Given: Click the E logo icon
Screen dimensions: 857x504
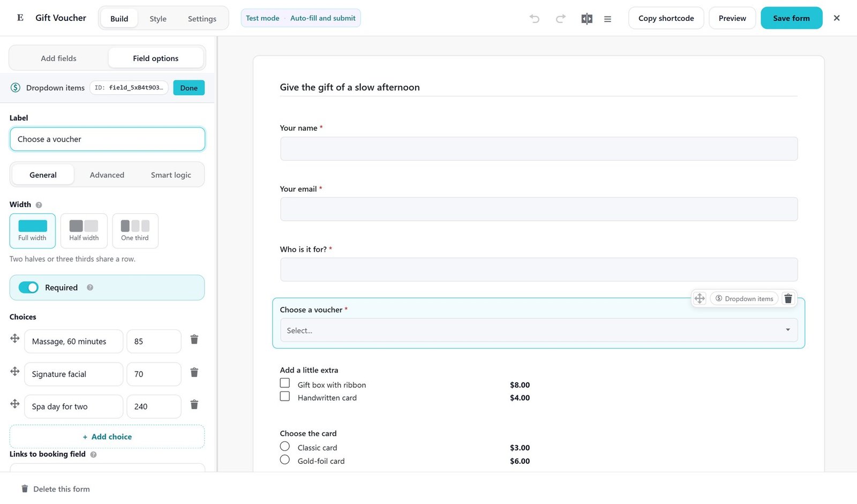Looking at the screenshot, I should tap(20, 18).
